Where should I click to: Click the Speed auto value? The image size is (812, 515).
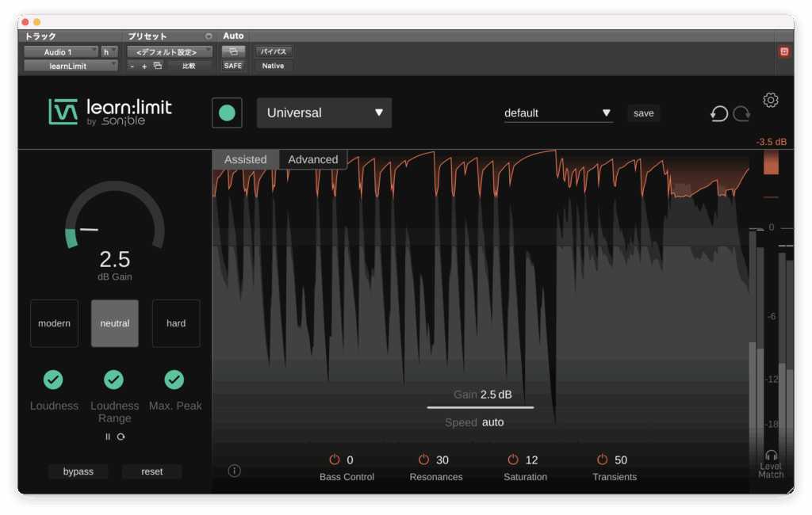[492, 422]
